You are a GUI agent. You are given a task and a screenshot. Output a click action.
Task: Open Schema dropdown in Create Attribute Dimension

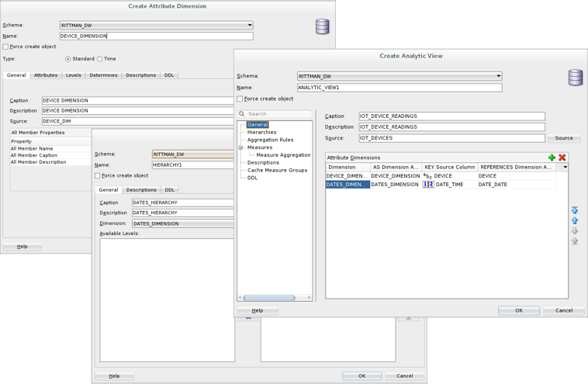[x=157, y=25]
